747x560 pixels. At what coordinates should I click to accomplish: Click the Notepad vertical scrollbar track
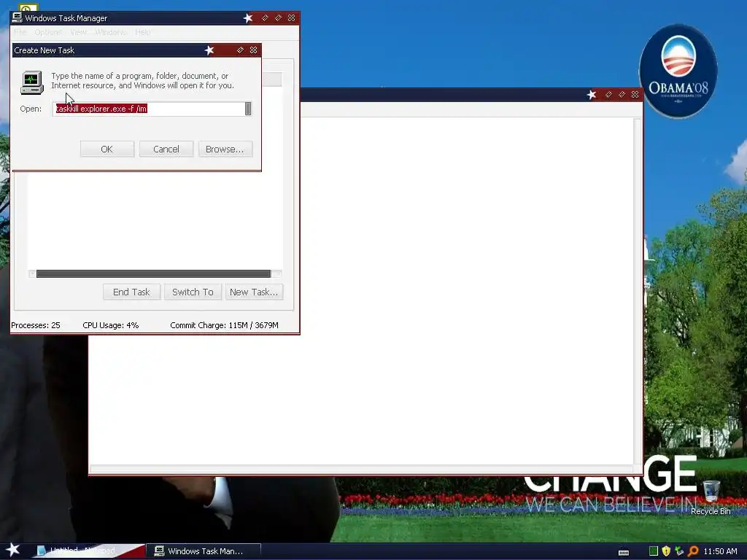637,290
